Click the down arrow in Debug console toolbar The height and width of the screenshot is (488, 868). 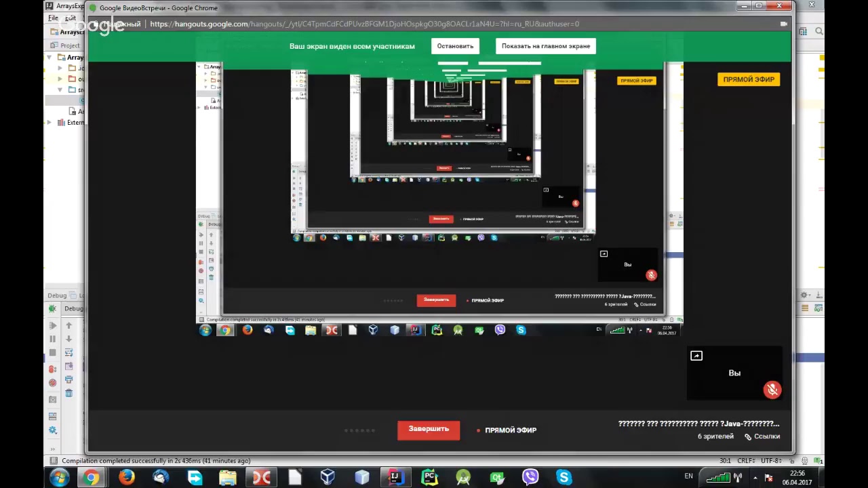(x=68, y=339)
